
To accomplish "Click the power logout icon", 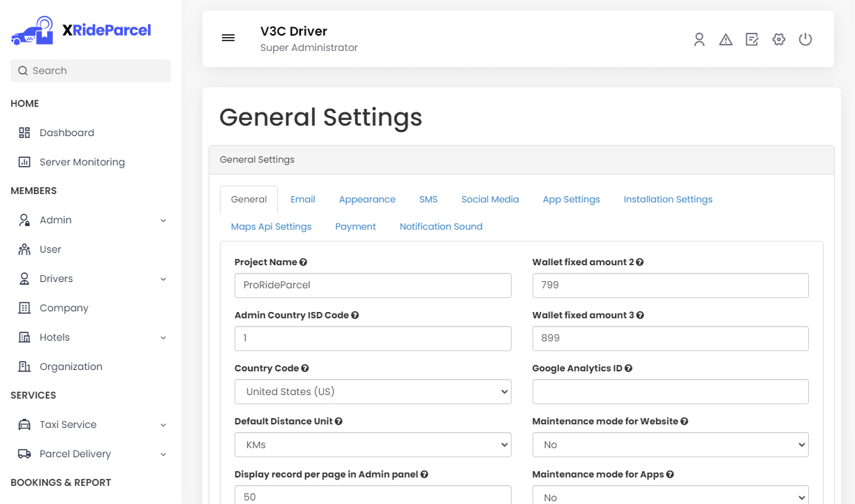I will point(805,40).
